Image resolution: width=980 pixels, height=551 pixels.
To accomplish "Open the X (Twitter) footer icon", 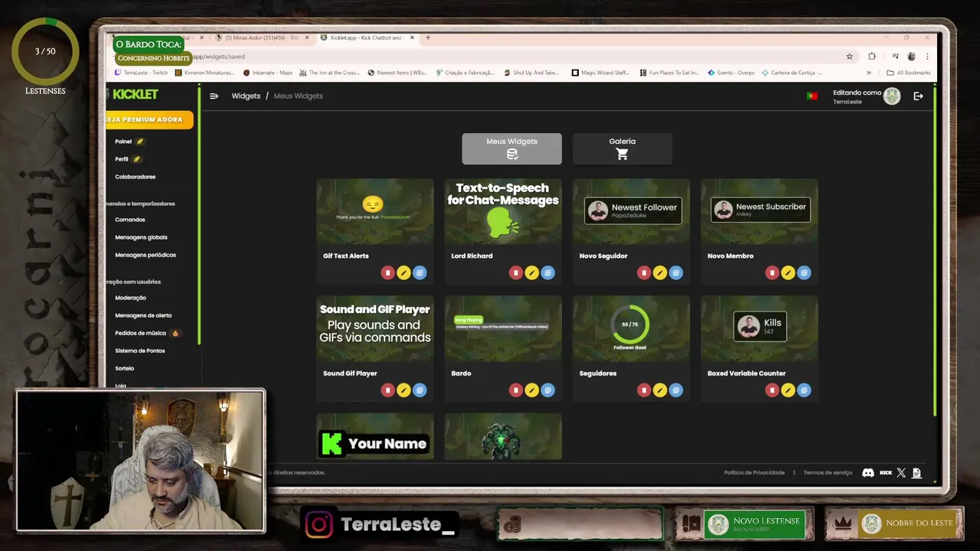I will tap(901, 473).
